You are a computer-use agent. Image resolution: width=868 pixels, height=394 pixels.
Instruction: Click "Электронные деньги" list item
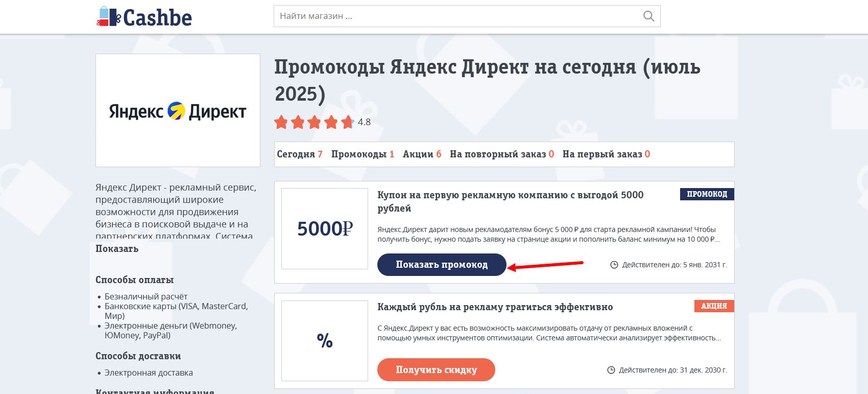pos(171,330)
